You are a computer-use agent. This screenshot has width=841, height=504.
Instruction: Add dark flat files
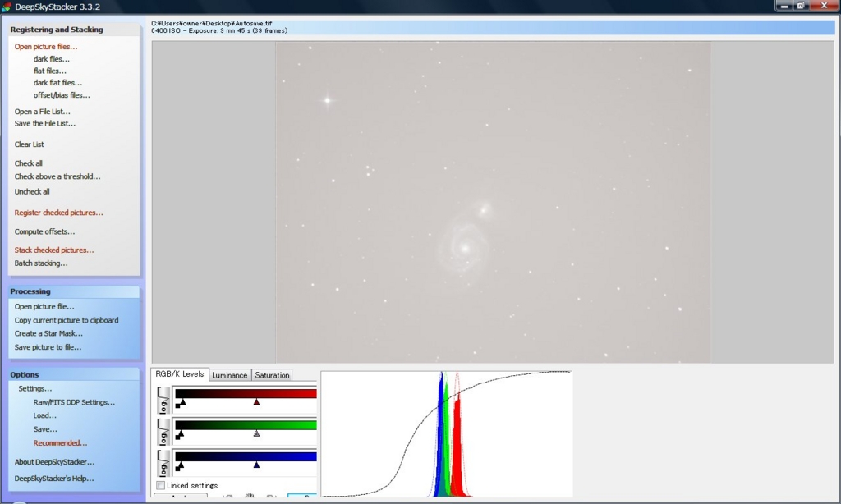pyautogui.click(x=58, y=83)
